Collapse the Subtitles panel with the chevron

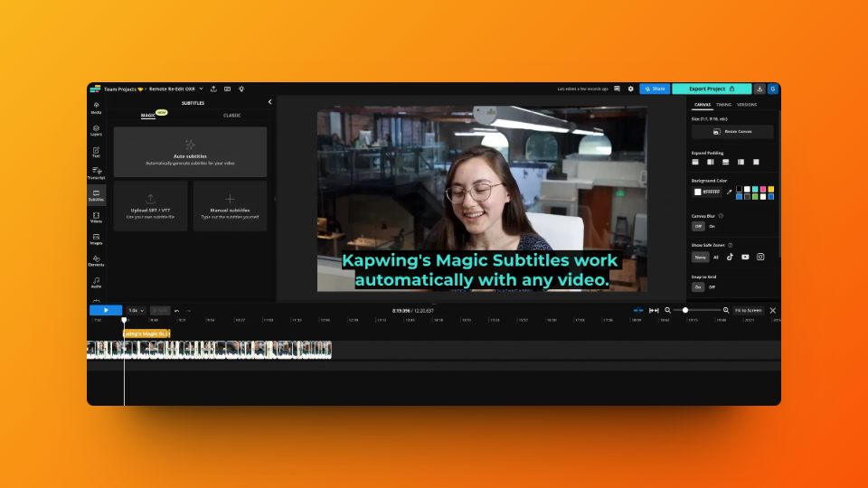(269, 102)
